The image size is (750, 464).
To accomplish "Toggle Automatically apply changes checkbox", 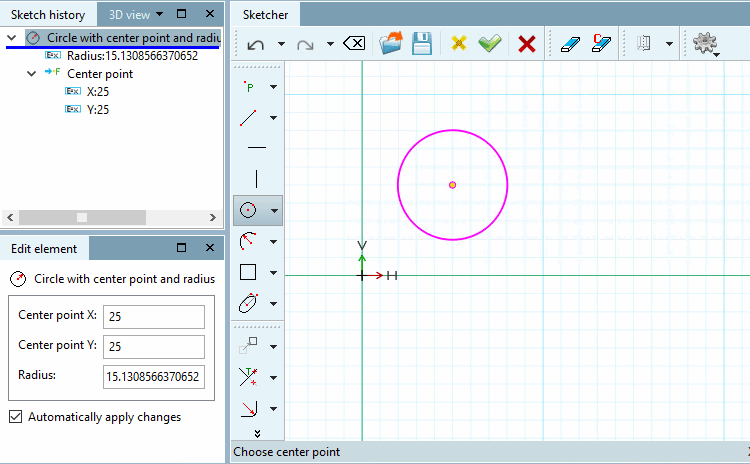I will pos(15,417).
